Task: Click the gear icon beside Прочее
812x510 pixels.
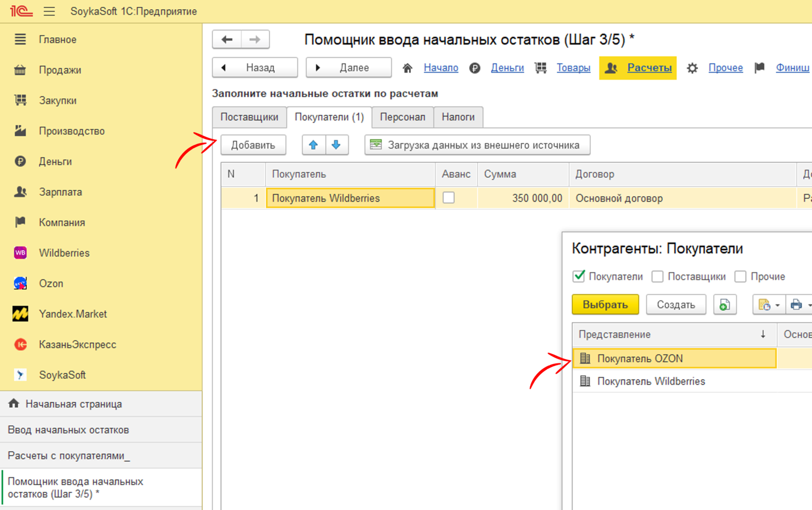Action: (692, 68)
